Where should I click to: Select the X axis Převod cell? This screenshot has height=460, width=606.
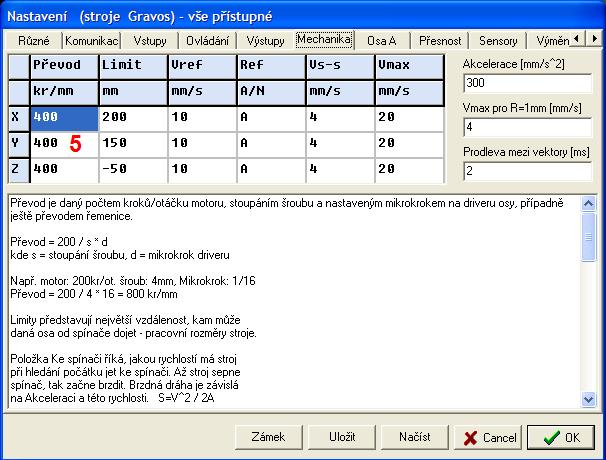63,117
